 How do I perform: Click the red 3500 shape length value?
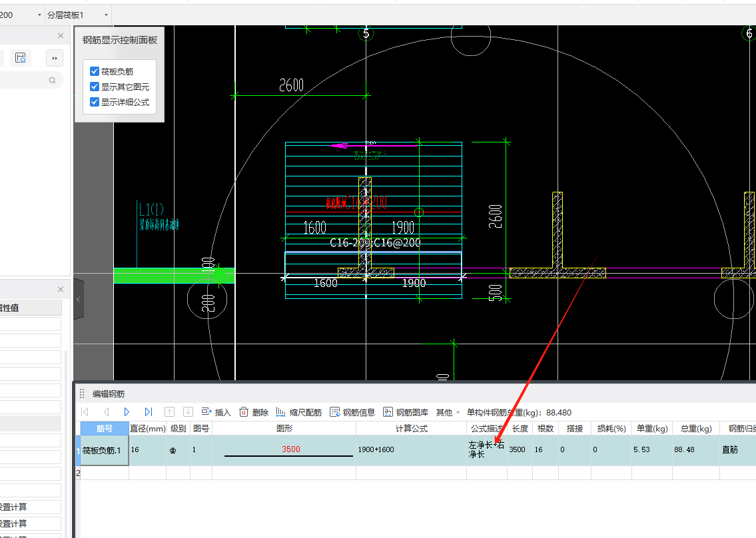pos(290,449)
